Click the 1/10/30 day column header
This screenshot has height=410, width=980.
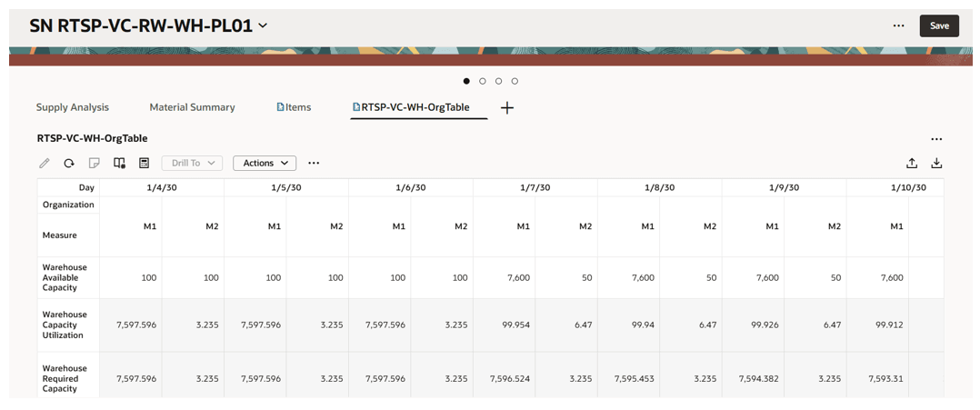tap(895, 187)
